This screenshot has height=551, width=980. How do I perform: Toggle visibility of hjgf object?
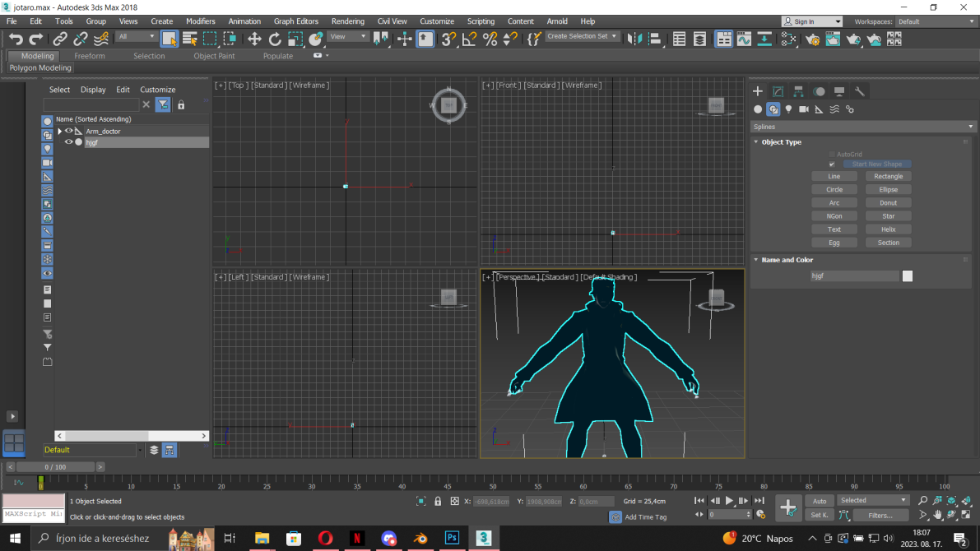tap(69, 142)
